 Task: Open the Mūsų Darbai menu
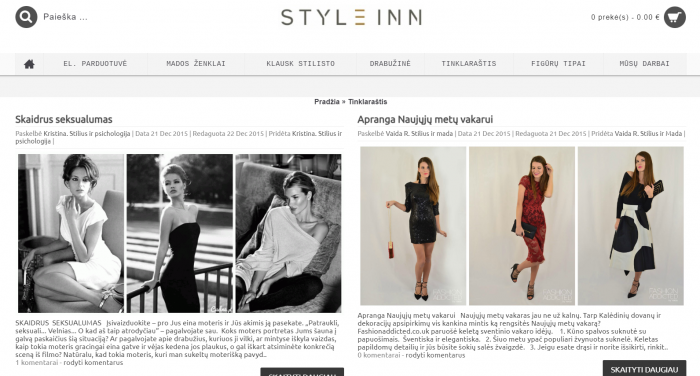644,64
